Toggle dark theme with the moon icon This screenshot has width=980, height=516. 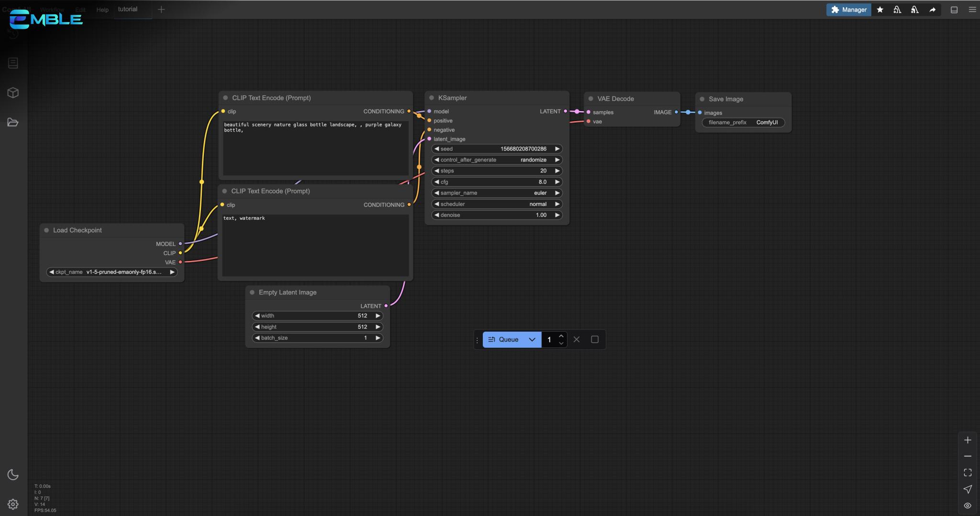click(13, 475)
